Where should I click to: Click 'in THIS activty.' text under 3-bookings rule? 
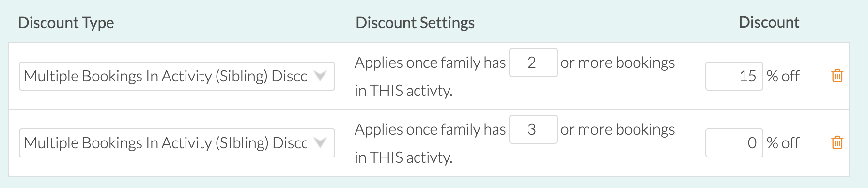[403, 157]
